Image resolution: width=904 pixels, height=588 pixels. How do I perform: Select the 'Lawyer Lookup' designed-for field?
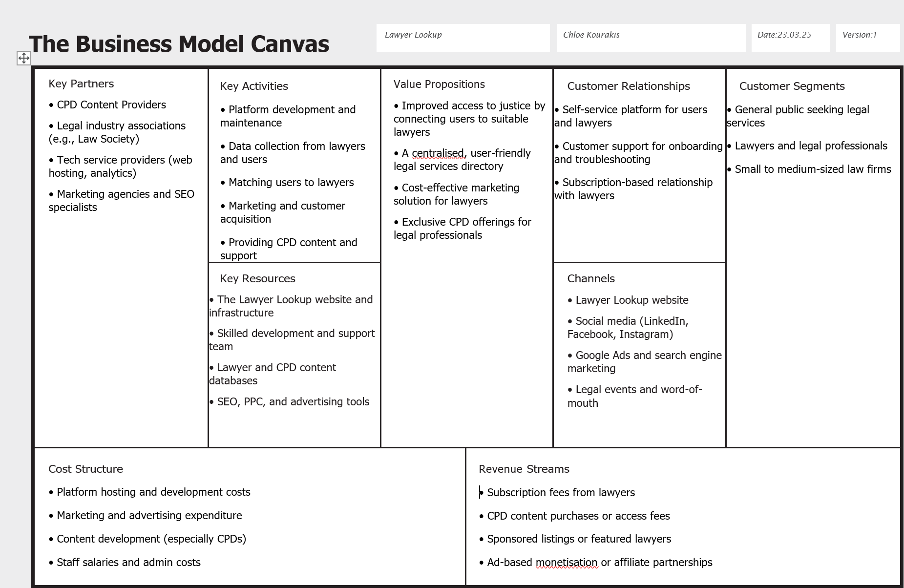point(463,38)
